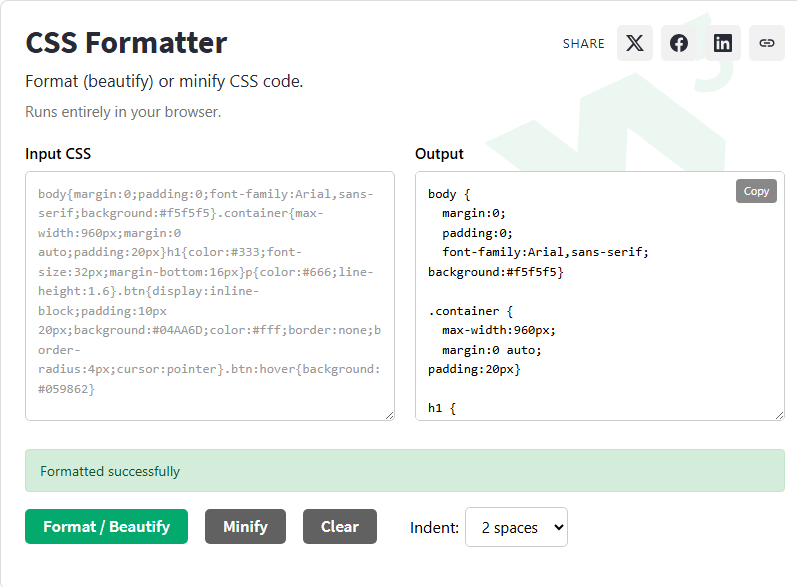Click the 'background:#f5f5f5}' output line
797x587 pixels.
[x=496, y=272]
